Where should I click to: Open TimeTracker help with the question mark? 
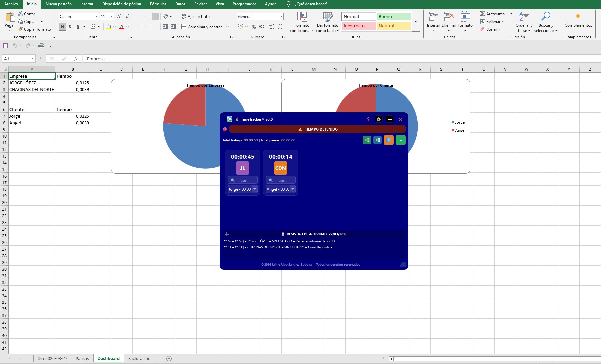(368, 119)
